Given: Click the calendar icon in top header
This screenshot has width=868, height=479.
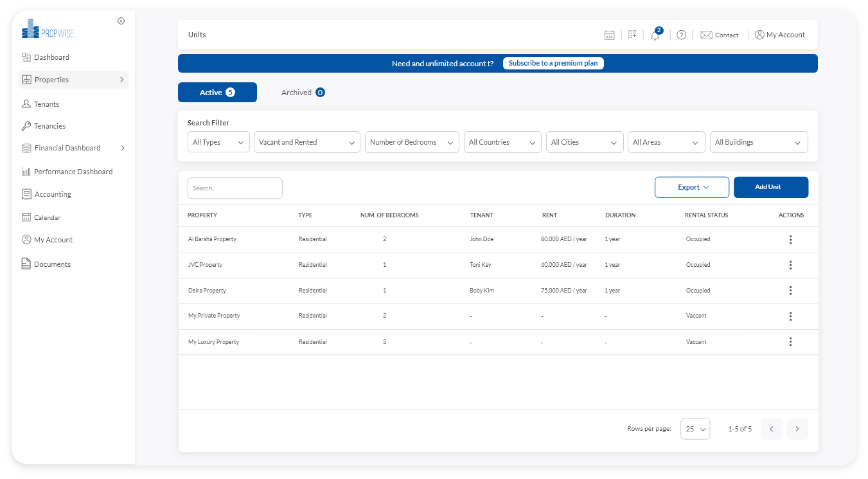Looking at the screenshot, I should coord(609,35).
